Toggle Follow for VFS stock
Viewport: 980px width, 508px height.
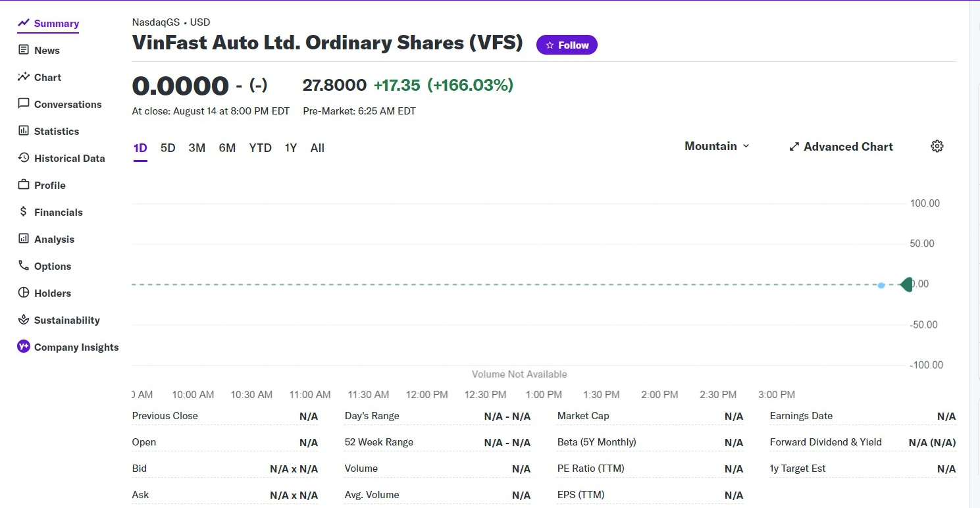(x=567, y=45)
